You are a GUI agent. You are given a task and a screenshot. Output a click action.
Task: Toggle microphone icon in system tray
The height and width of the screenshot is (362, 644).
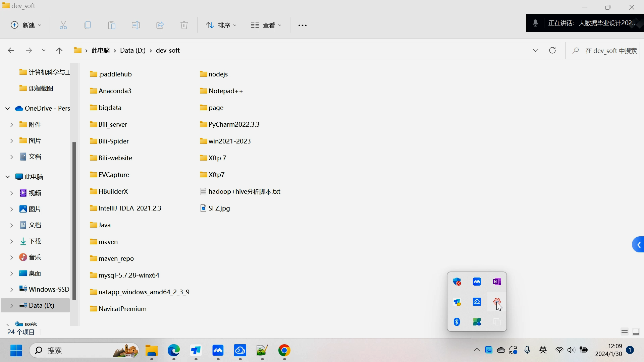pyautogui.click(x=527, y=350)
